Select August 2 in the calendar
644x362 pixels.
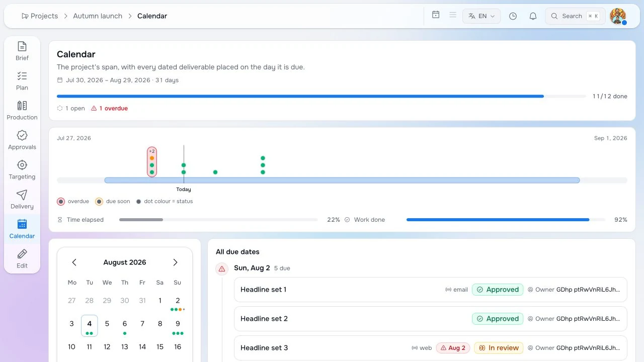(178, 303)
